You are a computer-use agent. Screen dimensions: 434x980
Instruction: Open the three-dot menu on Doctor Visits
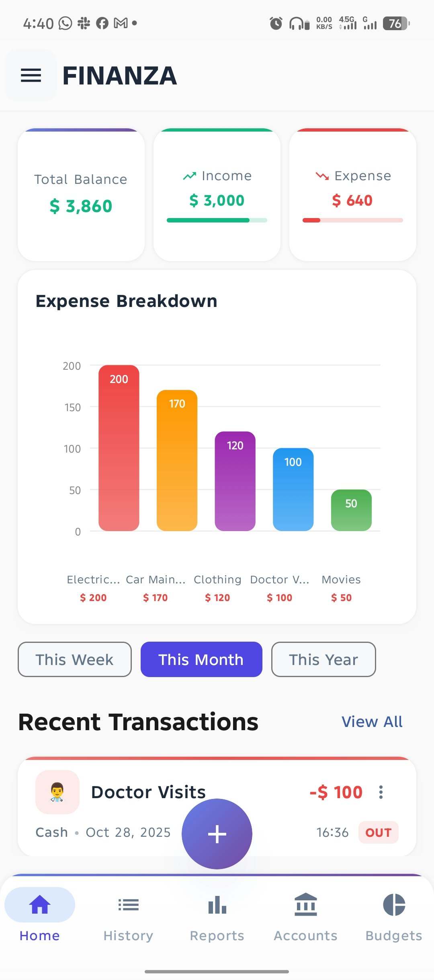click(x=381, y=793)
